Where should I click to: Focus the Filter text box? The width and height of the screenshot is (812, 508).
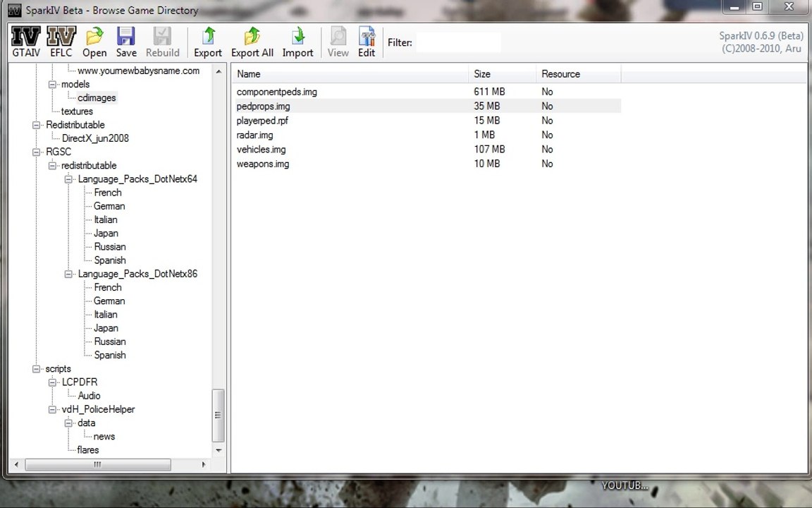[458, 42]
